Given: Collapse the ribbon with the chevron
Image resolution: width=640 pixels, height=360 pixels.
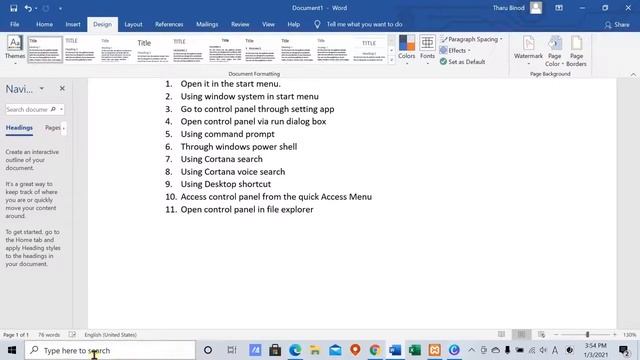Looking at the screenshot, I should 633,75.
